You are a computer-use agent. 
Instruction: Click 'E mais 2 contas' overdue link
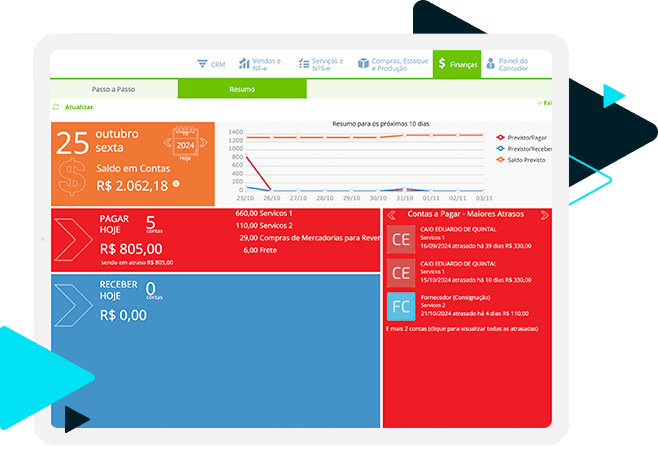tap(460, 328)
